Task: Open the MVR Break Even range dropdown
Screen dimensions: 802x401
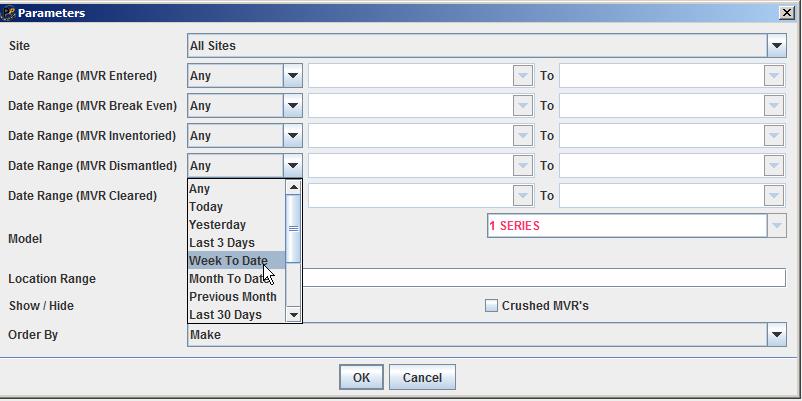Action: pyautogui.click(x=292, y=106)
